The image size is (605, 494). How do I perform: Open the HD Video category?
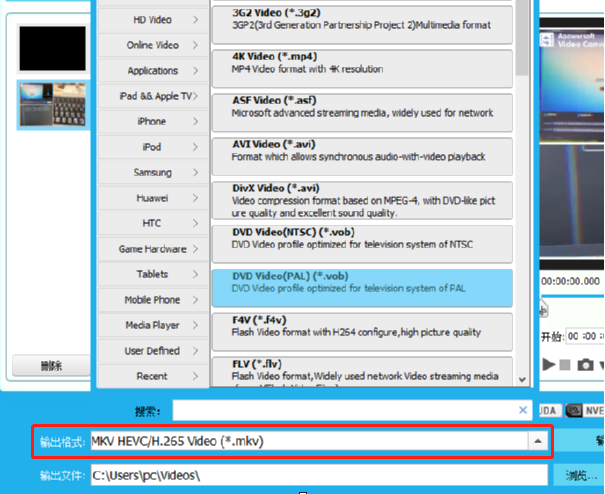click(x=153, y=20)
